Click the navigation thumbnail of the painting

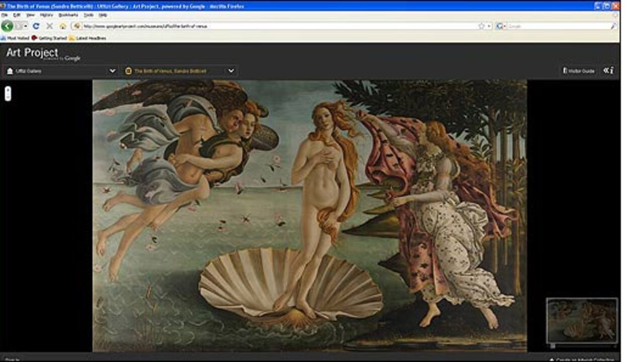582,321
